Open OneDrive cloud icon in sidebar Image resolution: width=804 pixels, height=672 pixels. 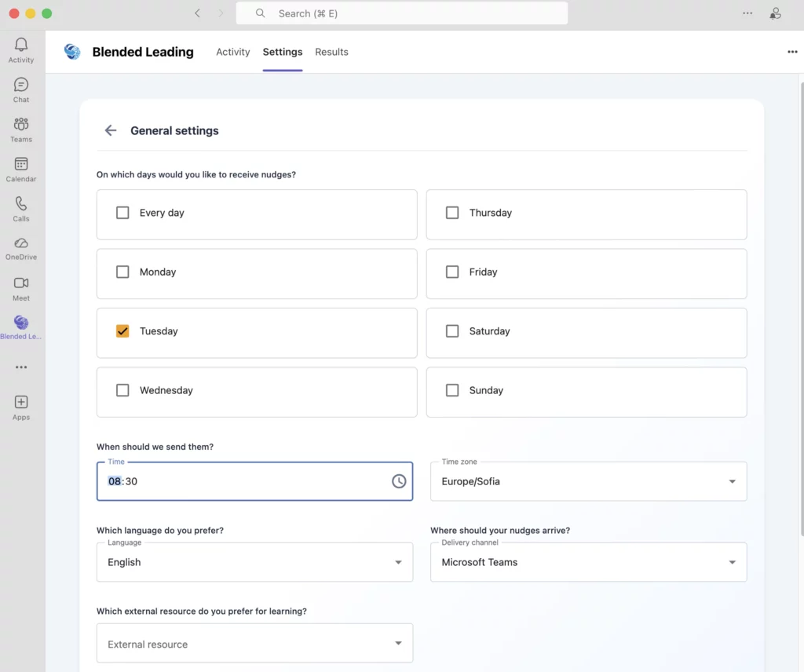coord(21,243)
